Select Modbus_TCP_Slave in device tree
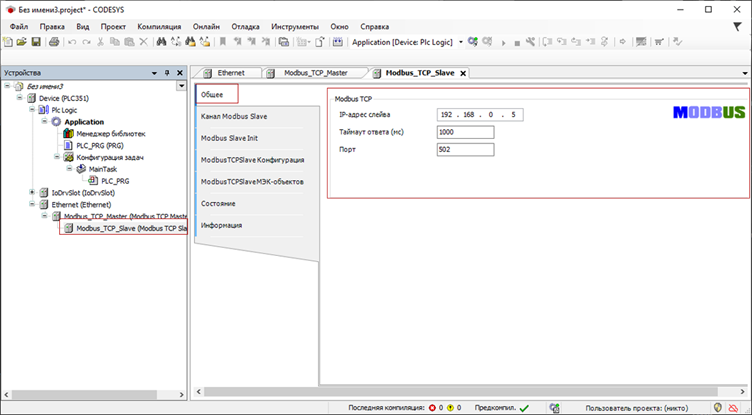 pos(124,228)
